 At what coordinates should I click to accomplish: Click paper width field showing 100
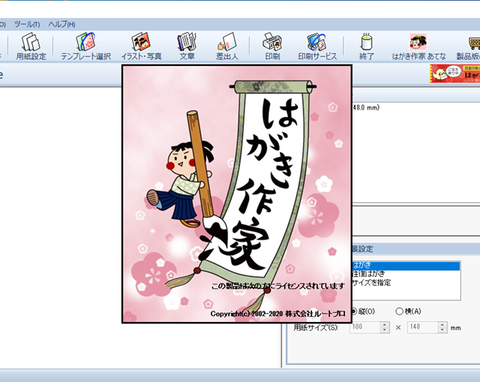click(365, 327)
